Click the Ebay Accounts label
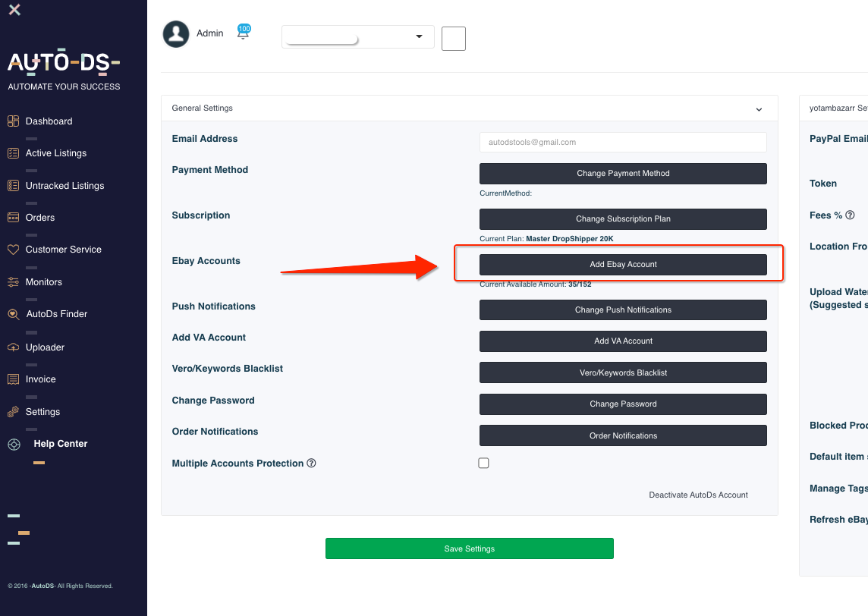 [x=206, y=261]
